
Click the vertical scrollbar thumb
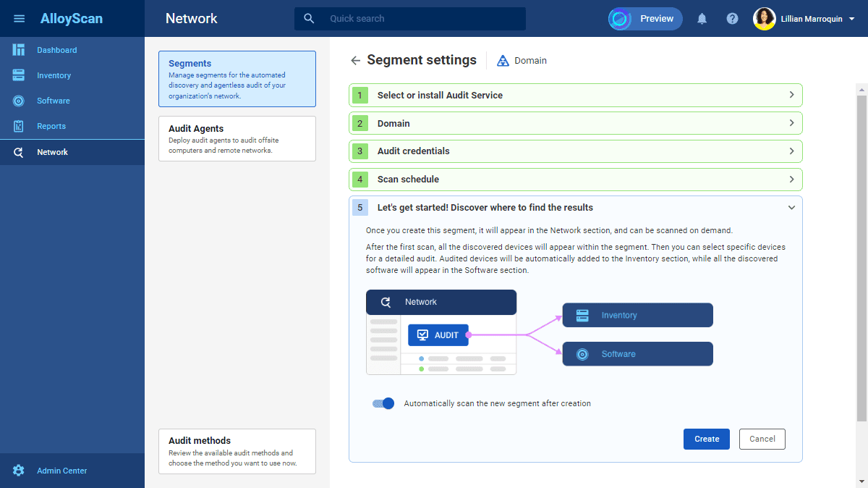click(x=861, y=257)
